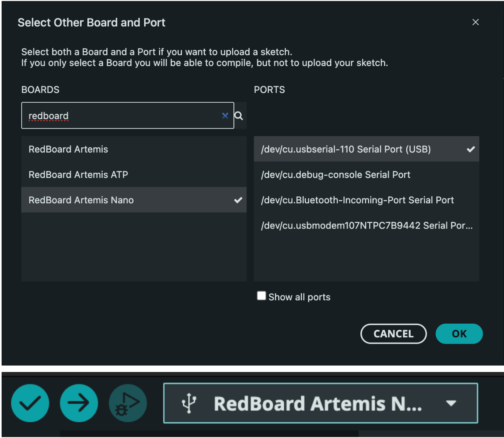This screenshot has width=504, height=438.
Task: Click the board search field containing redboard
Action: [x=121, y=116]
